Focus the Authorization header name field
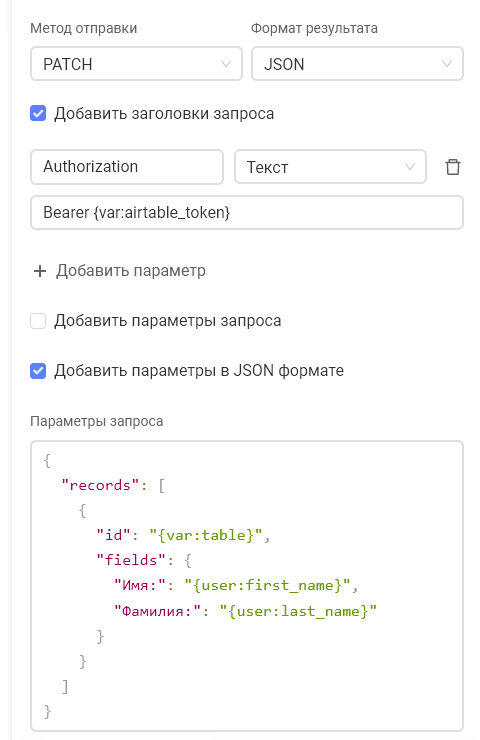 point(127,167)
